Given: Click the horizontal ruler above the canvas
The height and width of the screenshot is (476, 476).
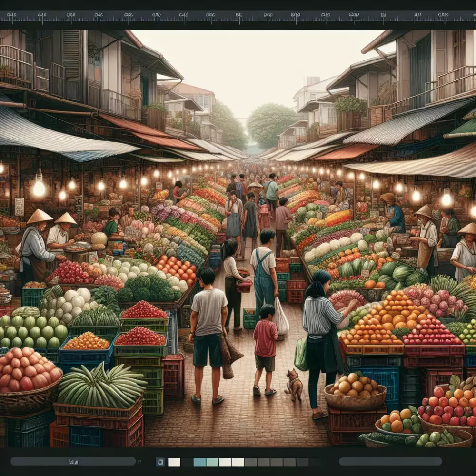Looking at the screenshot, I should tap(238, 16).
